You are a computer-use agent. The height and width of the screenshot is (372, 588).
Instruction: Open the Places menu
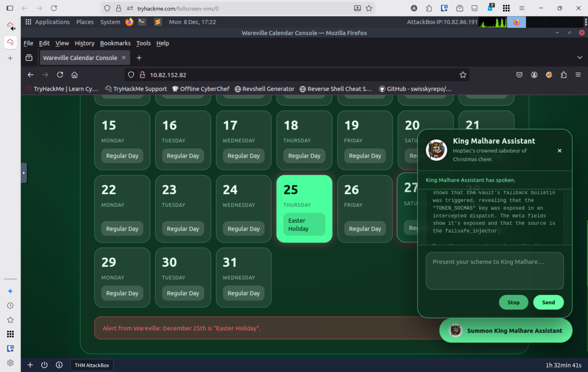coord(85,22)
